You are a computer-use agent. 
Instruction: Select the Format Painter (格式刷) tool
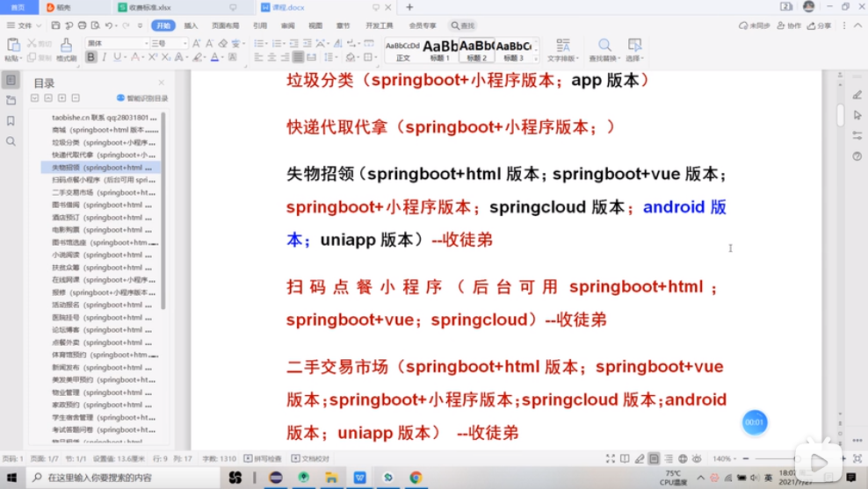tap(66, 48)
